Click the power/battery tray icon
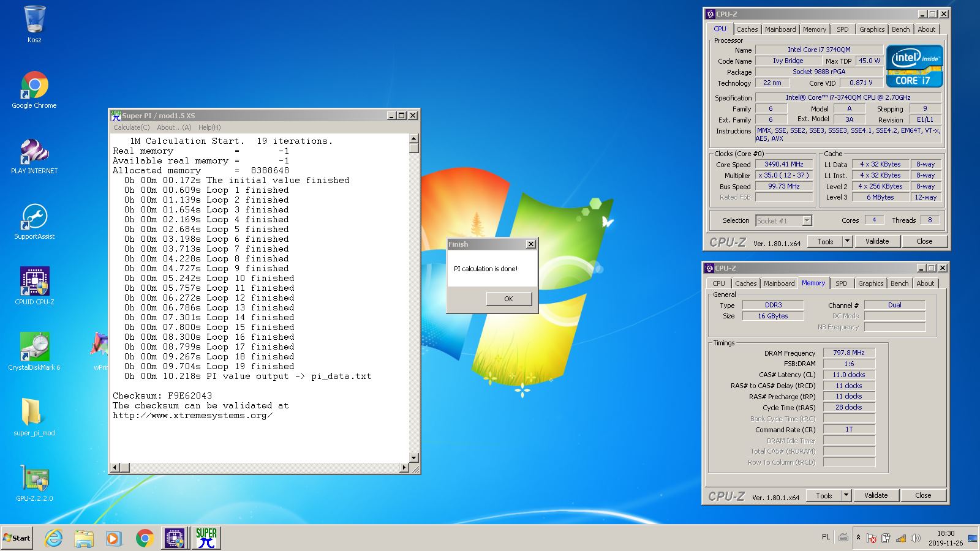 pyautogui.click(x=886, y=538)
